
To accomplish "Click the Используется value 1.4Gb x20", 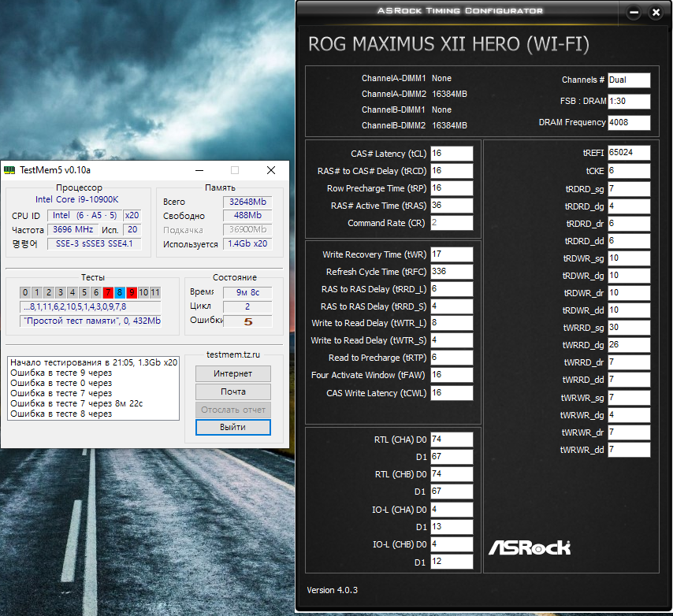I will pyautogui.click(x=247, y=243).
